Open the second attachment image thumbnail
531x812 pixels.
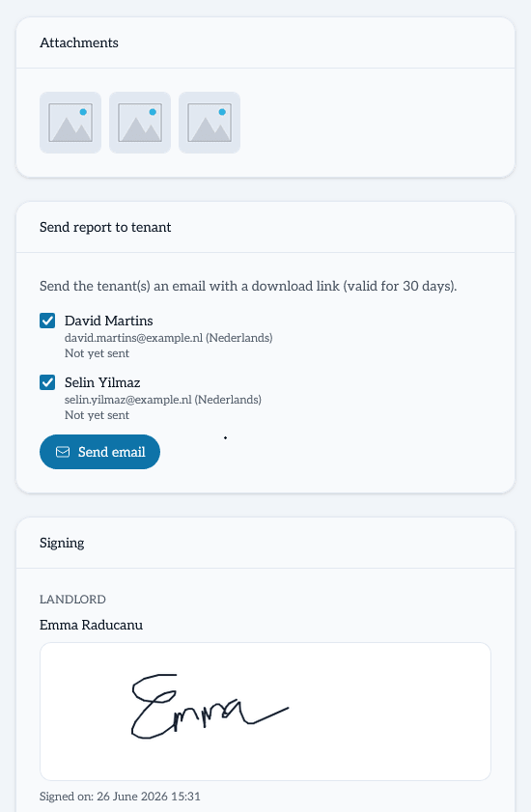tap(140, 123)
